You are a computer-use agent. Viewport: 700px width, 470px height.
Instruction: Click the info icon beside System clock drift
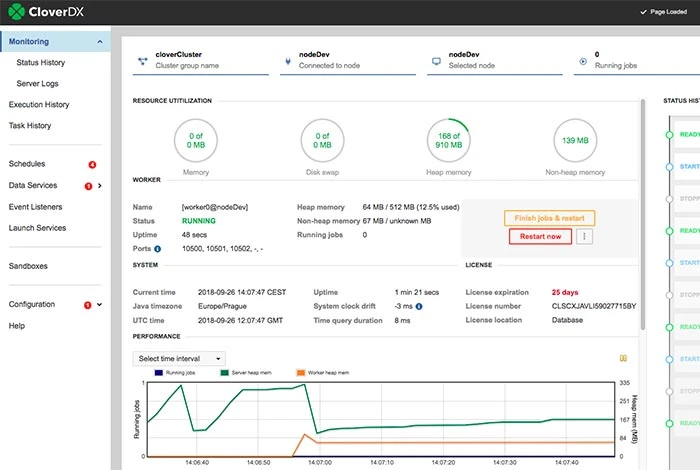pyautogui.click(x=418, y=306)
